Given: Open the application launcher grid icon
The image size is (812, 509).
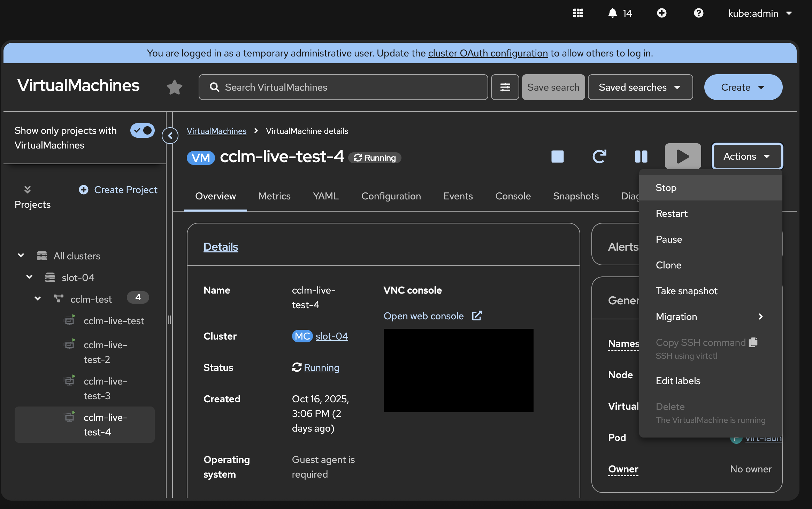Looking at the screenshot, I should (x=578, y=13).
